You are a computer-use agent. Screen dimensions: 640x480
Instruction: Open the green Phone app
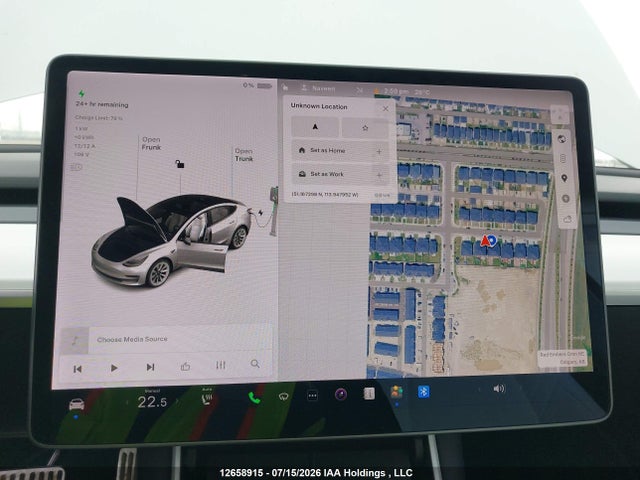click(254, 398)
